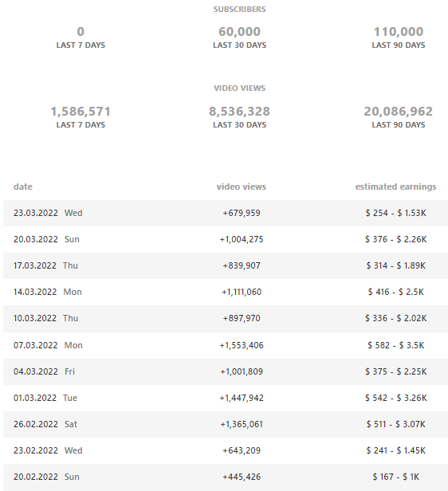Viewport: 448px width, 491px height.
Task: Click the +1,553,406 views entry
Action: coord(242,345)
